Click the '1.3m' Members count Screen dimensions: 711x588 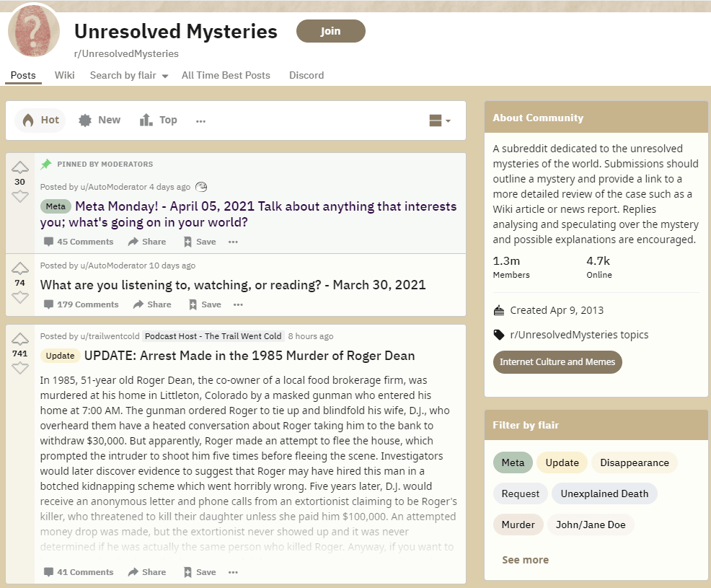point(506,261)
